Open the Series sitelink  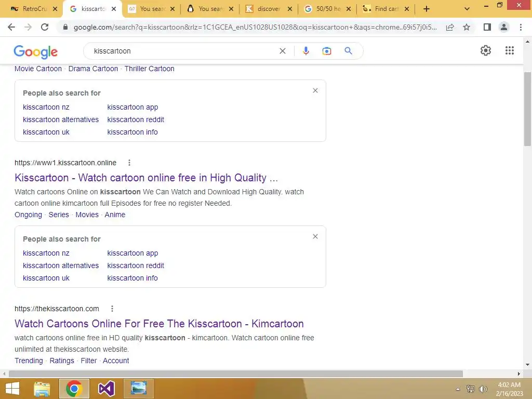(x=59, y=215)
